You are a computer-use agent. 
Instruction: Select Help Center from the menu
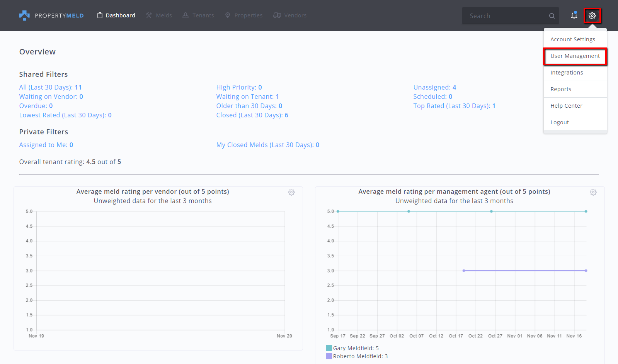point(575,106)
